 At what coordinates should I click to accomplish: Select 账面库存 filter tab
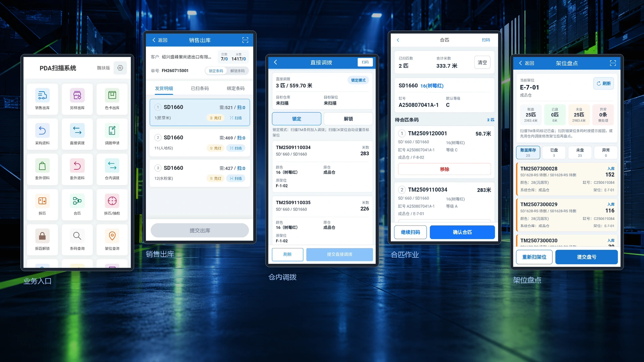pyautogui.click(x=528, y=153)
